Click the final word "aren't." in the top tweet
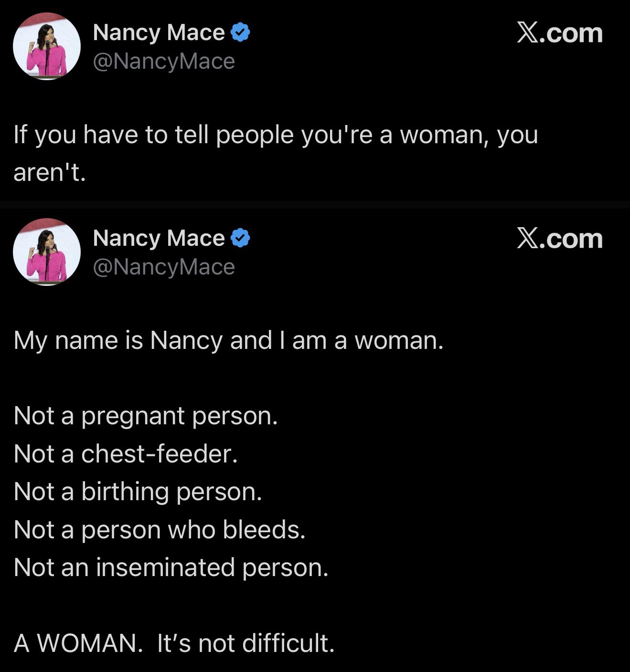The image size is (630, 672). pos(50,172)
